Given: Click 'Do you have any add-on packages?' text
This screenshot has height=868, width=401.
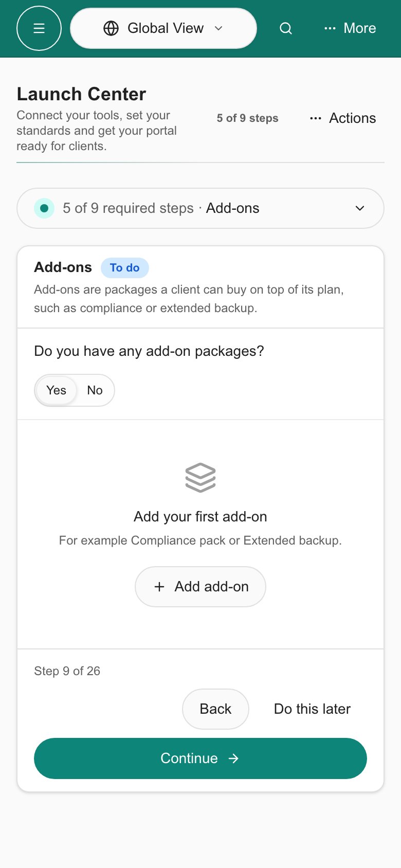Looking at the screenshot, I should click(x=149, y=351).
